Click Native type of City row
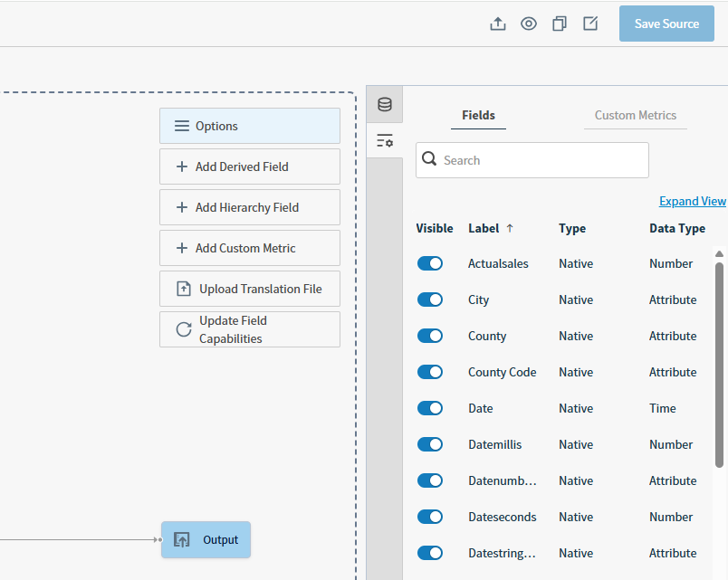728x580 pixels. (x=576, y=300)
